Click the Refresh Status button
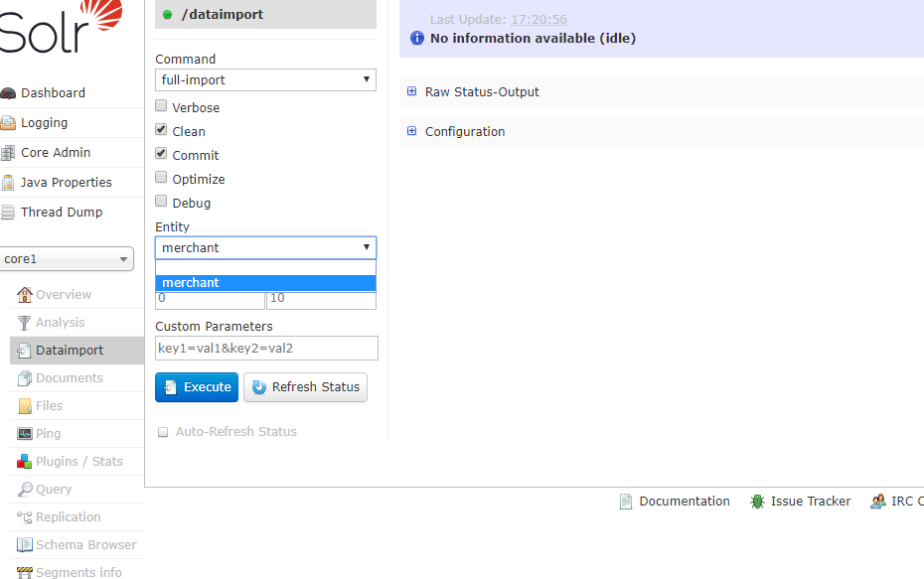 306,387
